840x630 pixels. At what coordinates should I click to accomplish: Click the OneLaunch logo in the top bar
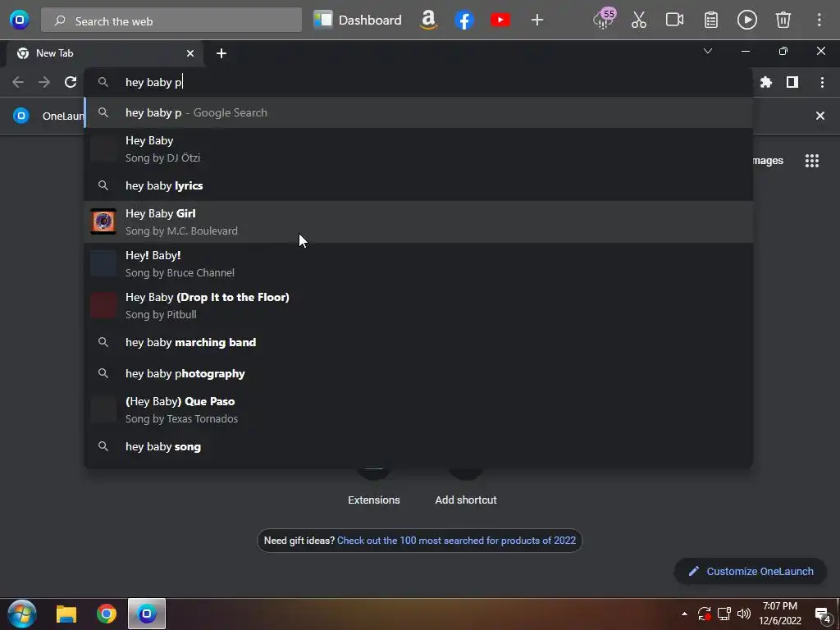[20, 21]
